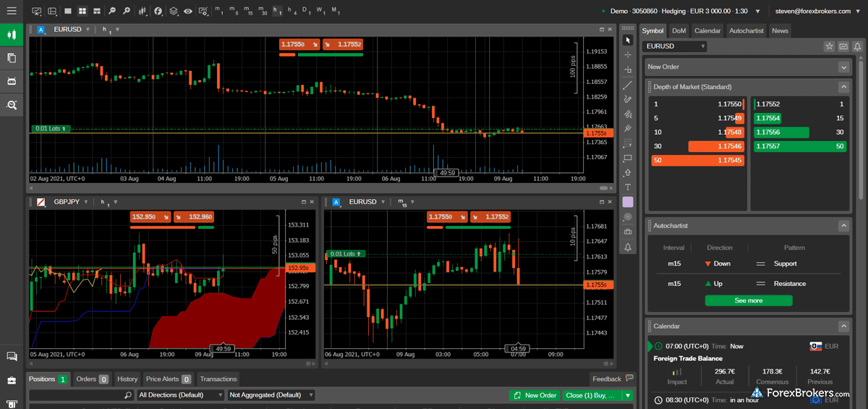Click the green New Order button
This screenshot has width=868, height=409.
(x=535, y=395)
